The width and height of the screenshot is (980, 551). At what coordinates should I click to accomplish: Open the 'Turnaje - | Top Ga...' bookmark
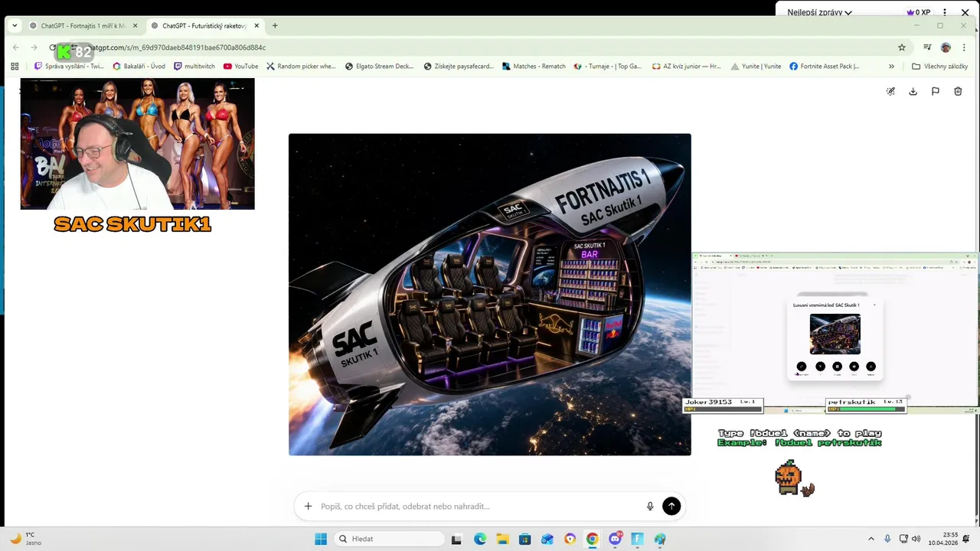[608, 67]
